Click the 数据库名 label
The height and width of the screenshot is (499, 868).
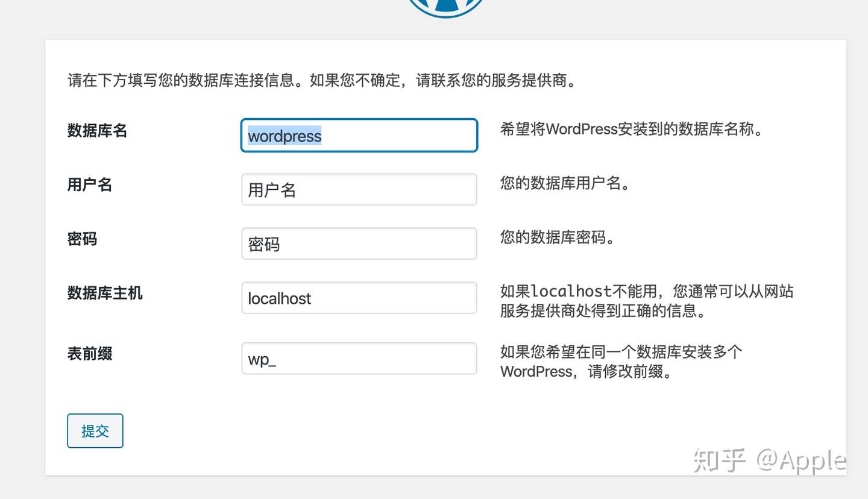(97, 131)
